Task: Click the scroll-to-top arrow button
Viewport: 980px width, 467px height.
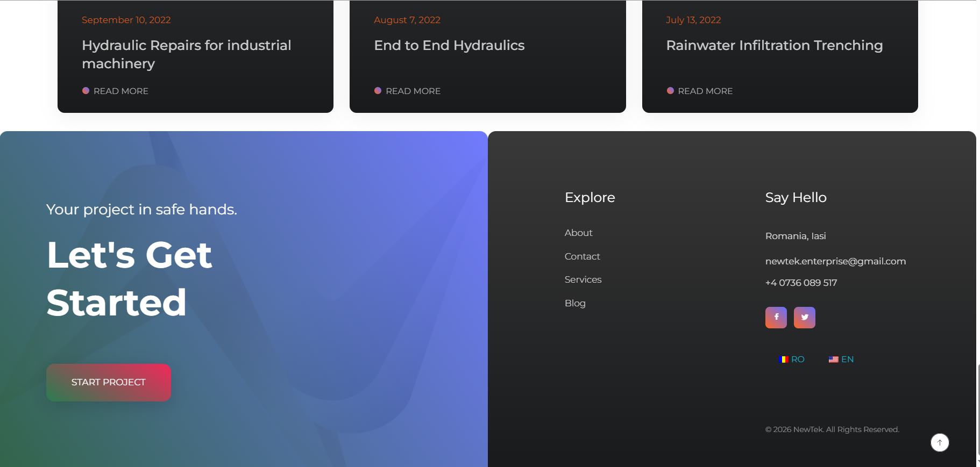Action: 939,443
